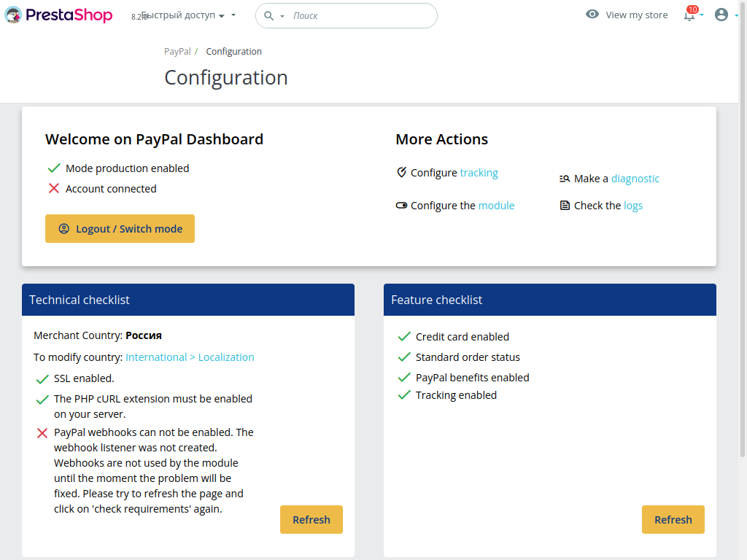Click the logs document icon
The width and height of the screenshot is (747, 560).
coord(565,206)
